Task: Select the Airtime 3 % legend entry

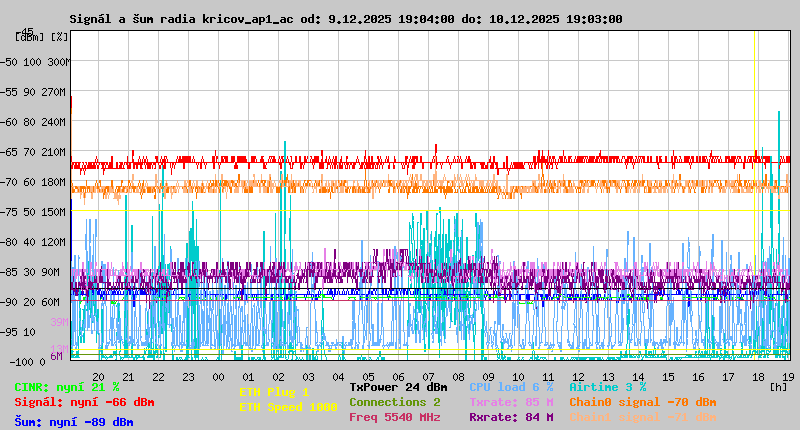Action: pos(607,387)
